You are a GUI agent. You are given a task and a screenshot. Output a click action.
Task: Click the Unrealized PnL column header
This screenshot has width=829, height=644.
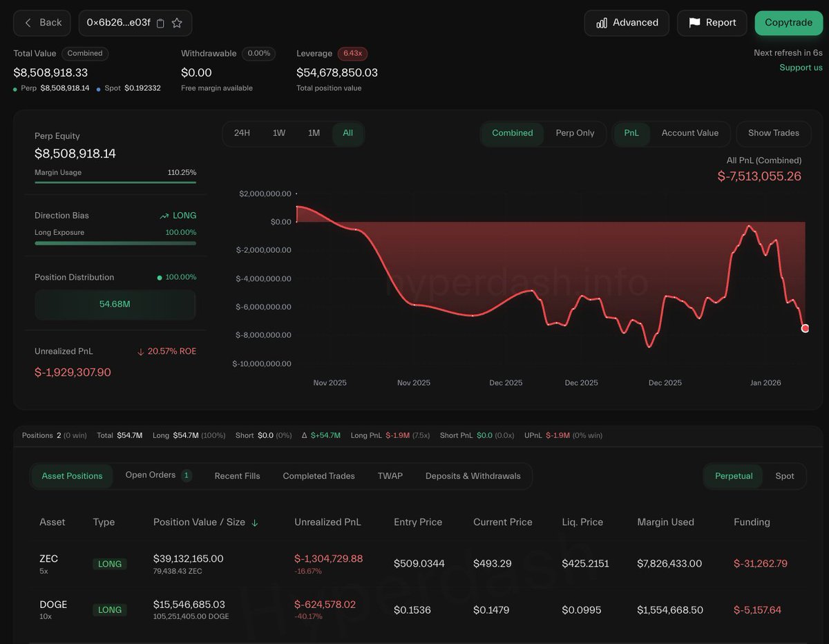[327, 522]
